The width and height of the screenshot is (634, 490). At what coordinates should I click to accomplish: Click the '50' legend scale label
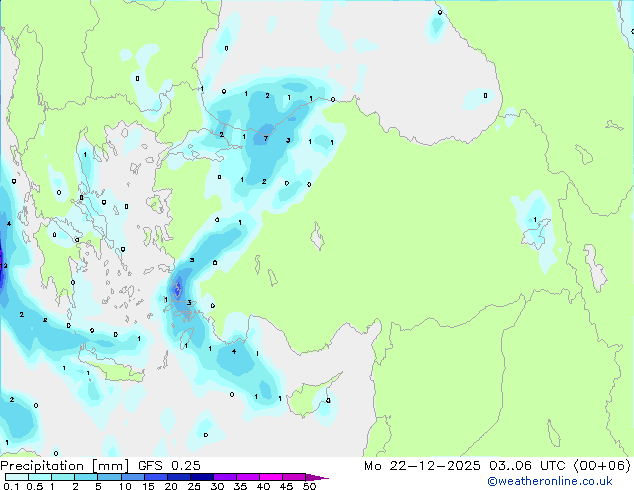(309, 486)
